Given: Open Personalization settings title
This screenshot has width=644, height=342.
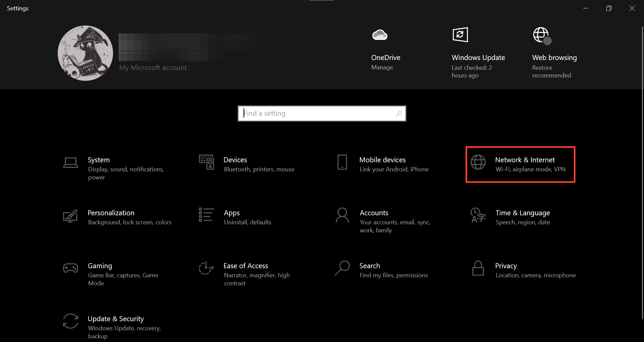Looking at the screenshot, I should [111, 213].
